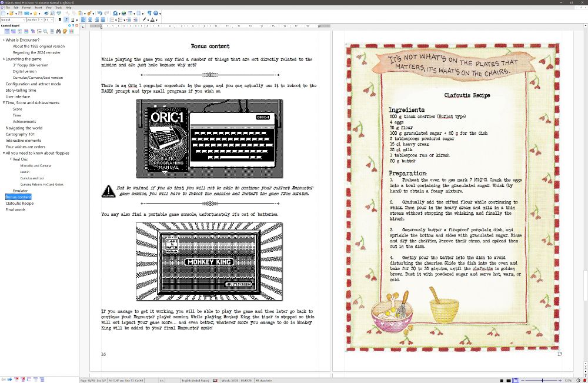Click the search magnifier in Control Board
The height and width of the screenshot is (383, 588).
tap(45, 32)
